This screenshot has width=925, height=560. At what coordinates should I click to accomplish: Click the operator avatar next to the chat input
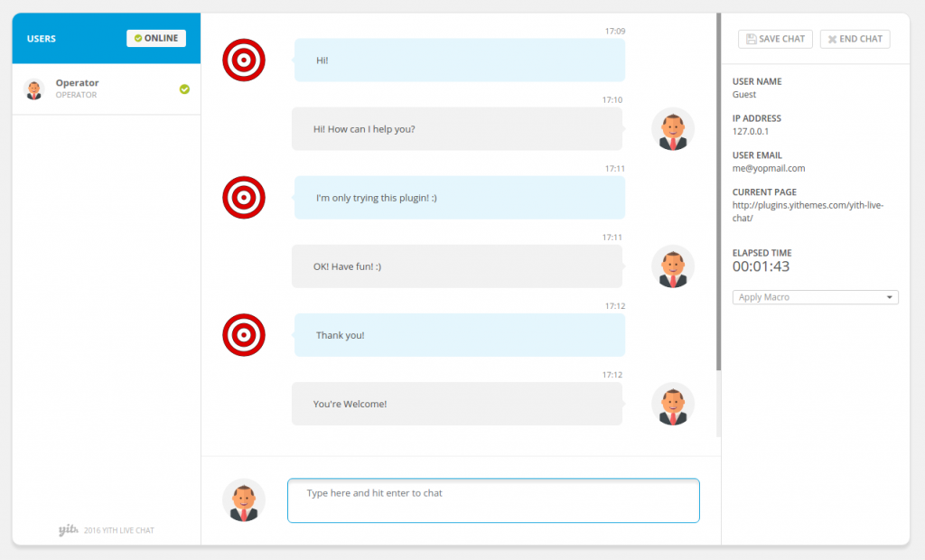244,500
